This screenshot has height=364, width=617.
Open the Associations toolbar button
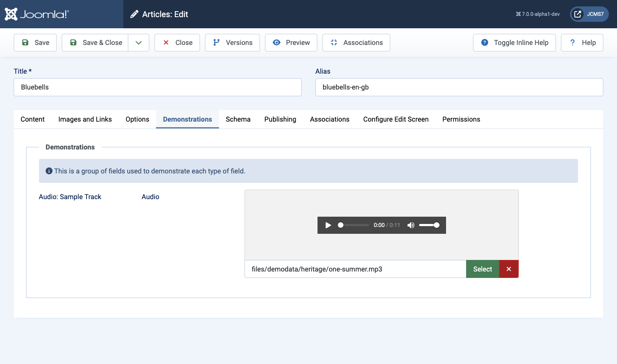pos(356,42)
